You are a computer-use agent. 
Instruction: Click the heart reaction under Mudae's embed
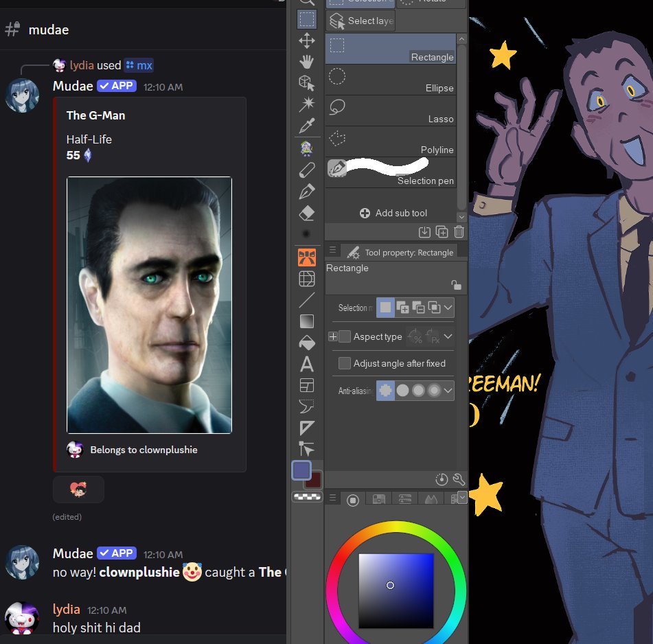coord(78,489)
